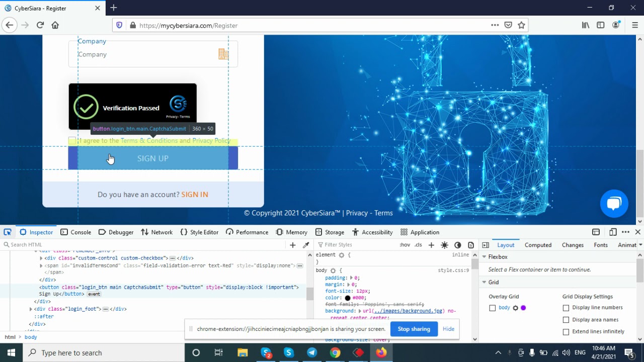Hide the screen sharing notice
This screenshot has height=362, width=644.
point(448,329)
